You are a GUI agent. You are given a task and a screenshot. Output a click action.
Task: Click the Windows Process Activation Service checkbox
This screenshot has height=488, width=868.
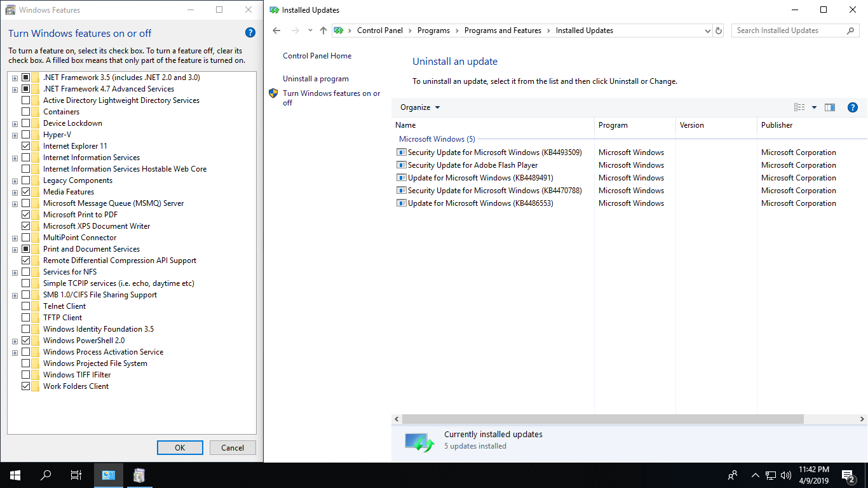click(x=26, y=352)
